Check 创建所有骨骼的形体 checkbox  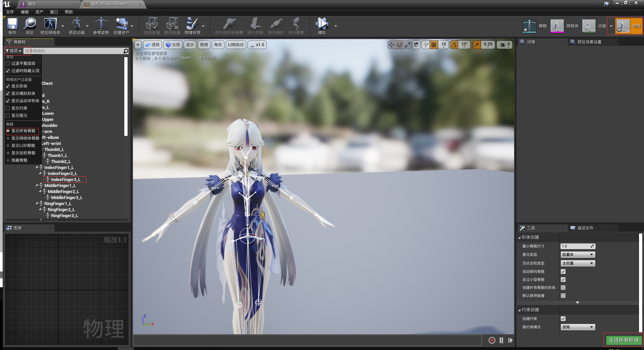click(563, 288)
